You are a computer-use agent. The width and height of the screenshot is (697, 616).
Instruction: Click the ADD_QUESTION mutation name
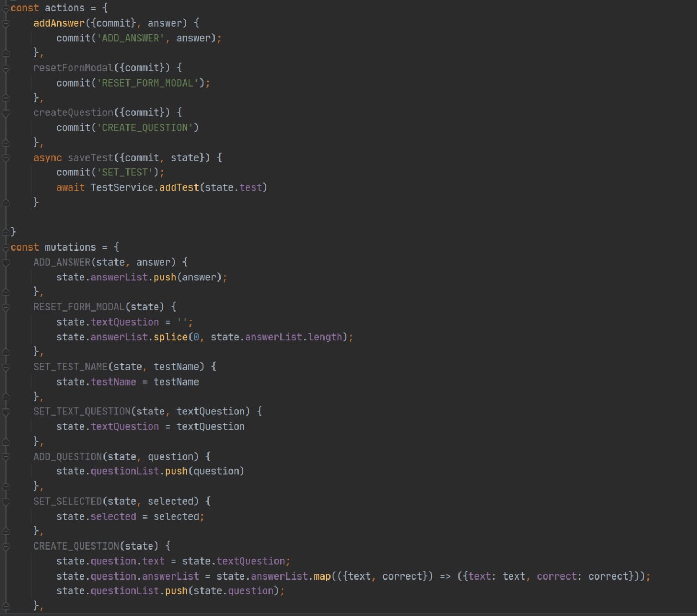pos(68,456)
